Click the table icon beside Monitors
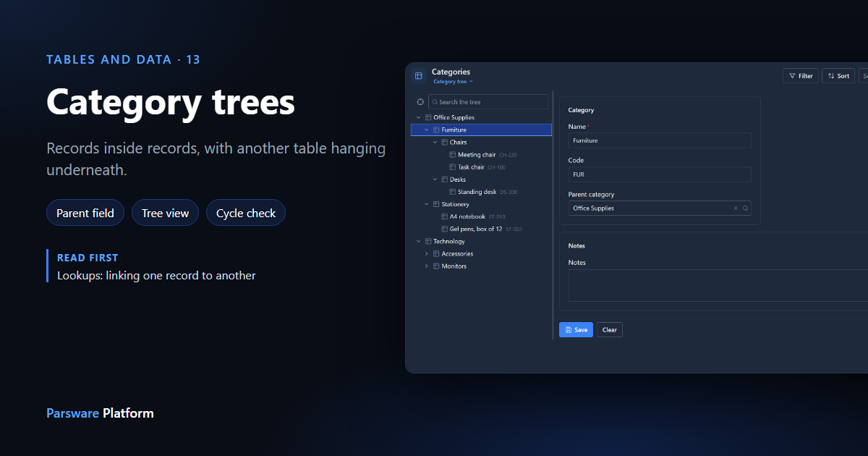This screenshot has height=456, width=868. [x=436, y=266]
